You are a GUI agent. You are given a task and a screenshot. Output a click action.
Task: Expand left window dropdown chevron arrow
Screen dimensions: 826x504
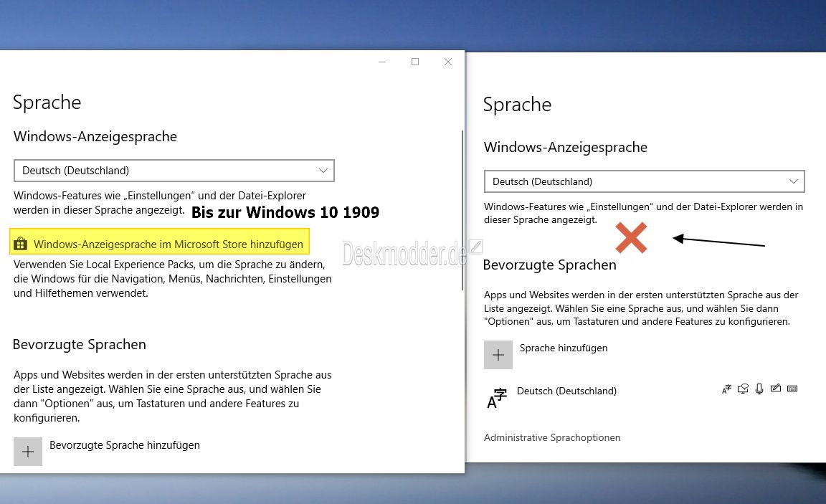pyautogui.click(x=323, y=171)
